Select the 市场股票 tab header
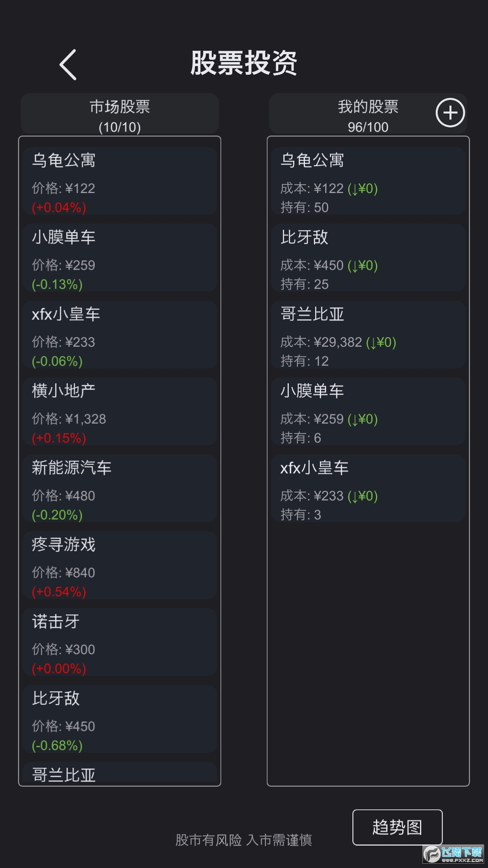This screenshot has width=488, height=868. pyautogui.click(x=120, y=114)
